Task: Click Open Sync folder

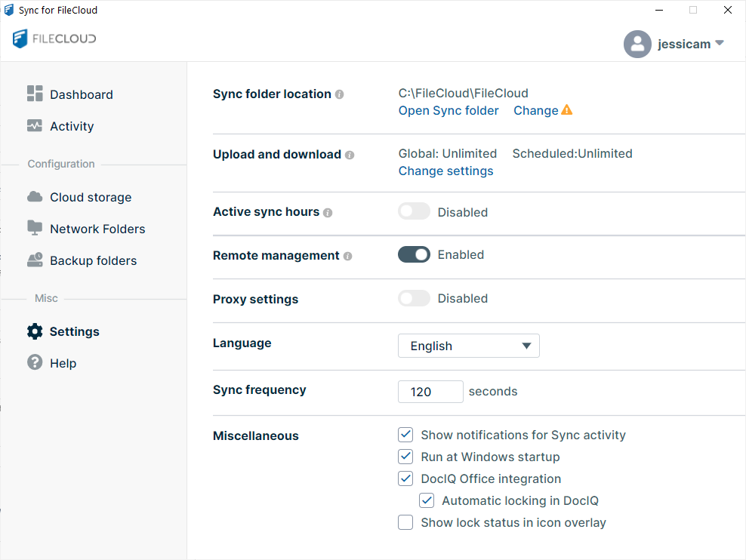Action: point(448,110)
